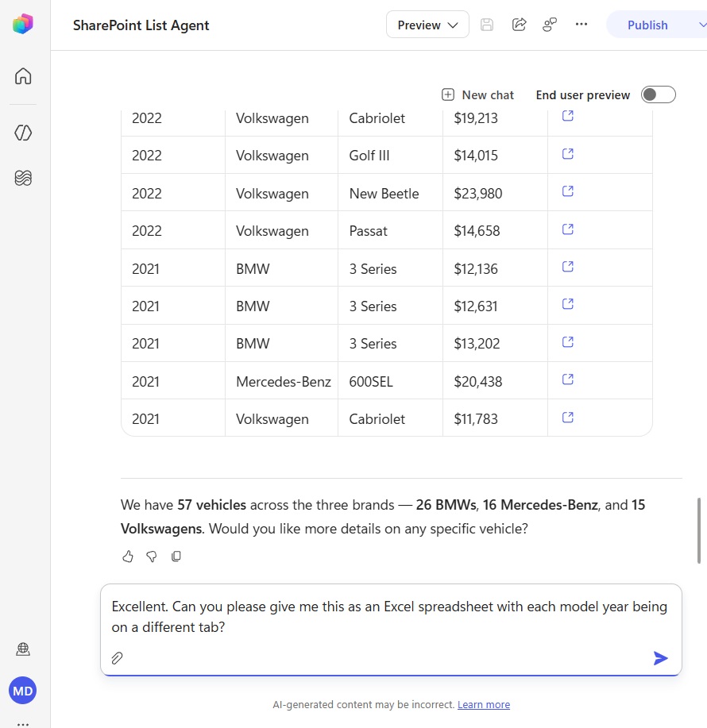The image size is (707, 728).
Task: Open link icon for Volkswagen Passat row
Action: click(568, 229)
